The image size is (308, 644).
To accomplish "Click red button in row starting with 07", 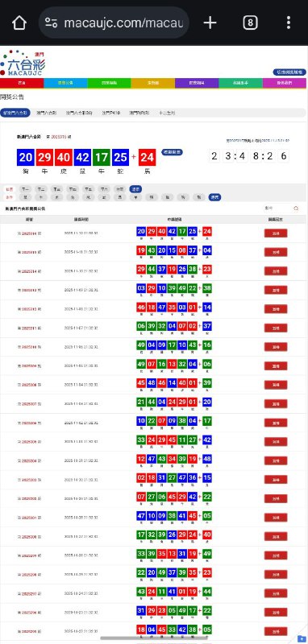I will click(x=276, y=498).
